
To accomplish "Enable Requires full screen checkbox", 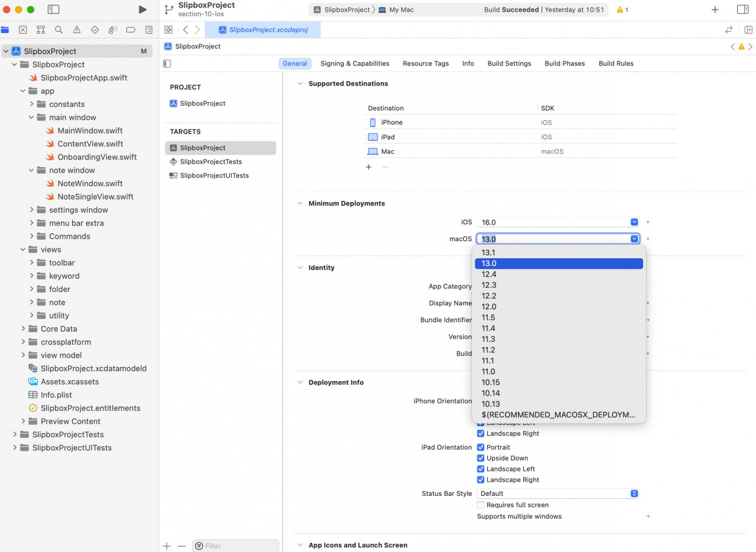I will [481, 505].
